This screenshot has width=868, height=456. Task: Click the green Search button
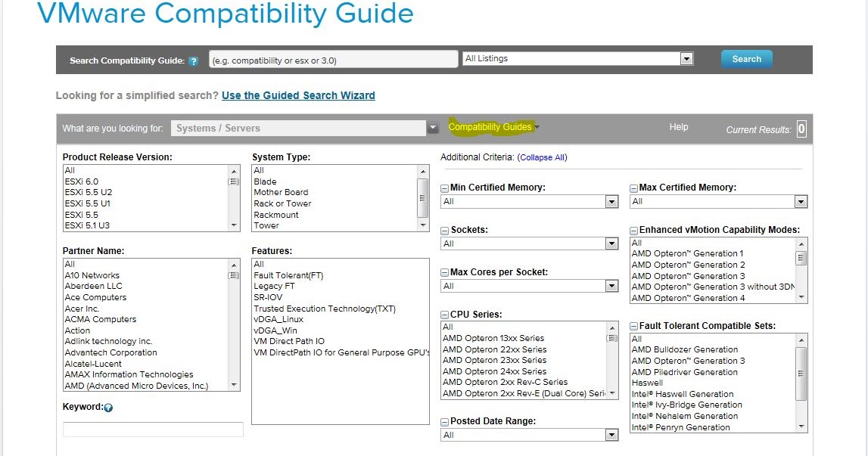pyautogui.click(x=746, y=58)
